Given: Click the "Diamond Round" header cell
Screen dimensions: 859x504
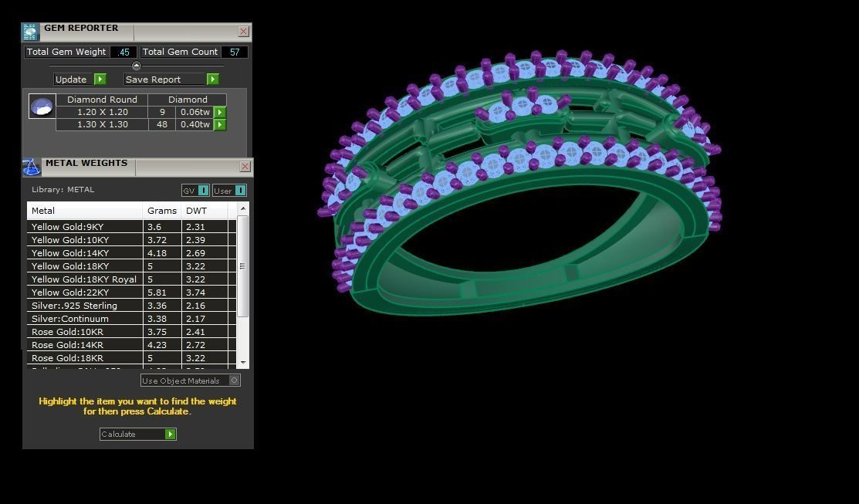Looking at the screenshot, I should tap(102, 100).
